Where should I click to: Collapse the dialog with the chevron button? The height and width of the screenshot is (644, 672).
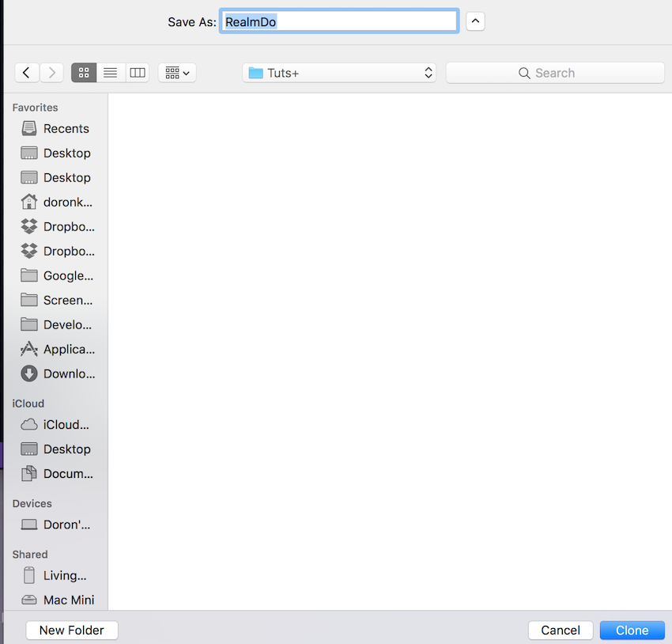[475, 21]
